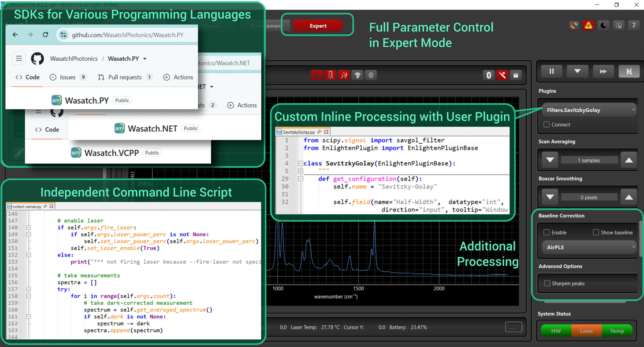Click the Wasatch.VCPP repository avatar icon

pyautogui.click(x=76, y=153)
